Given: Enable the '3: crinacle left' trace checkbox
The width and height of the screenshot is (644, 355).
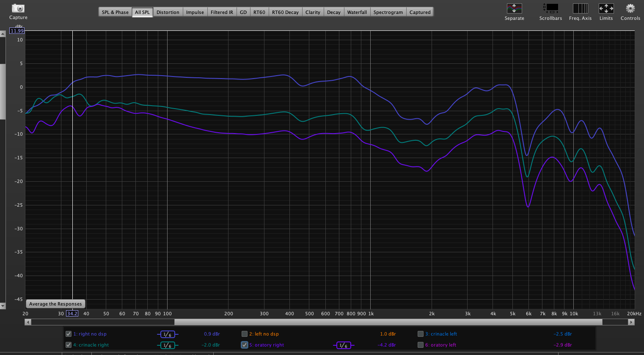Looking at the screenshot, I should pyautogui.click(x=421, y=334).
